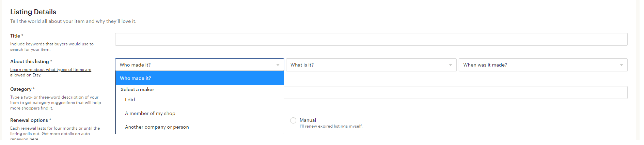Click the Listing Details heading
644x145 pixels.
pos(33,12)
